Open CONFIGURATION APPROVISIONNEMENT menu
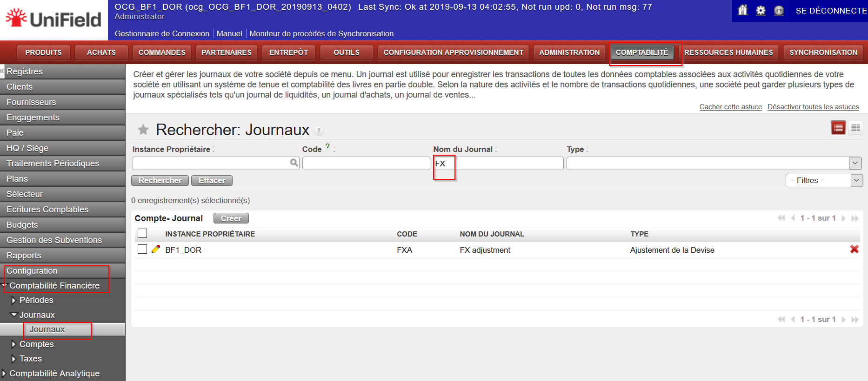 (454, 53)
